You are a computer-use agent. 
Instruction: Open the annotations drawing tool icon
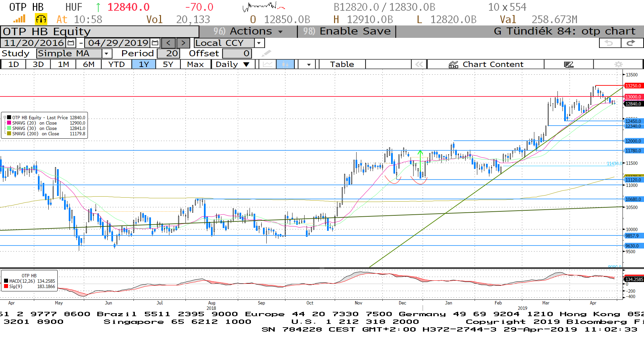click(569, 64)
